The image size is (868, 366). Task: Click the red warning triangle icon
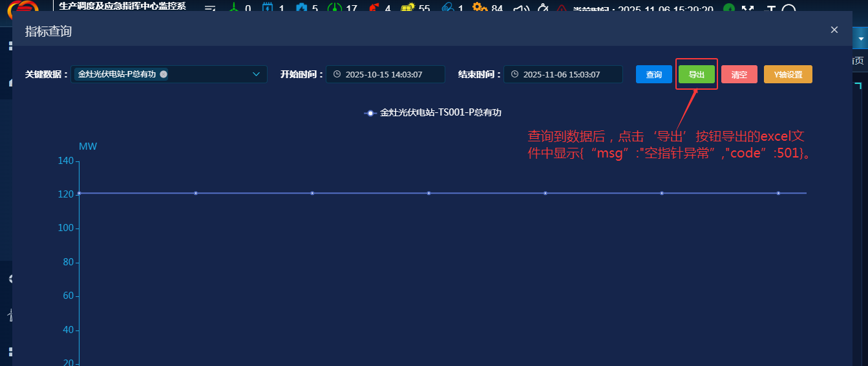click(562, 8)
